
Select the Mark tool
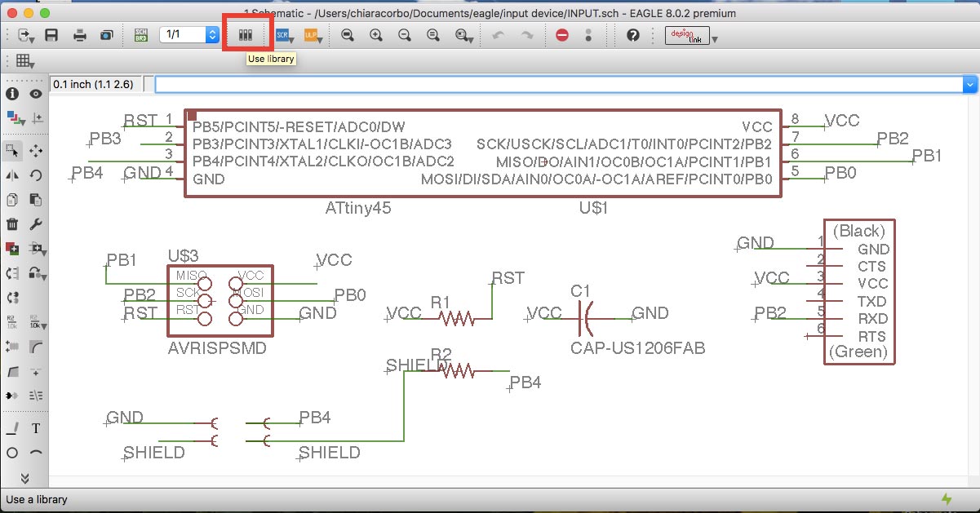38,117
